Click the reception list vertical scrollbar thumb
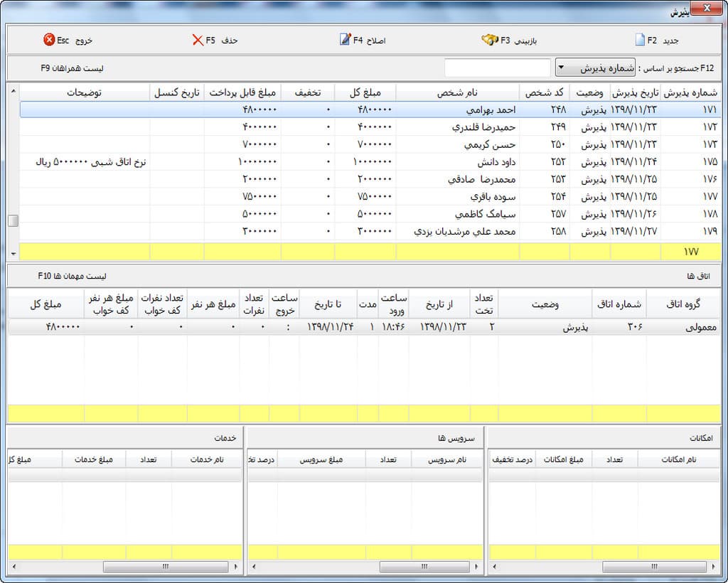728x583 pixels. (14, 220)
